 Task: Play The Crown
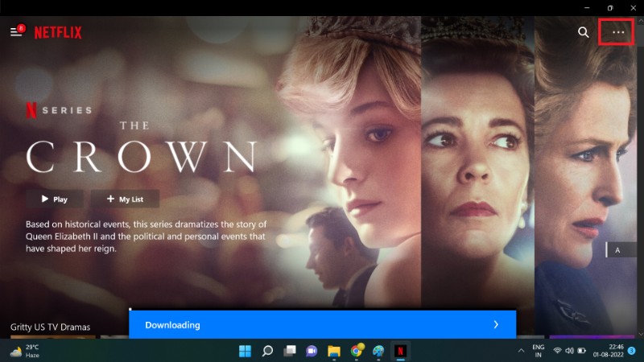55,199
